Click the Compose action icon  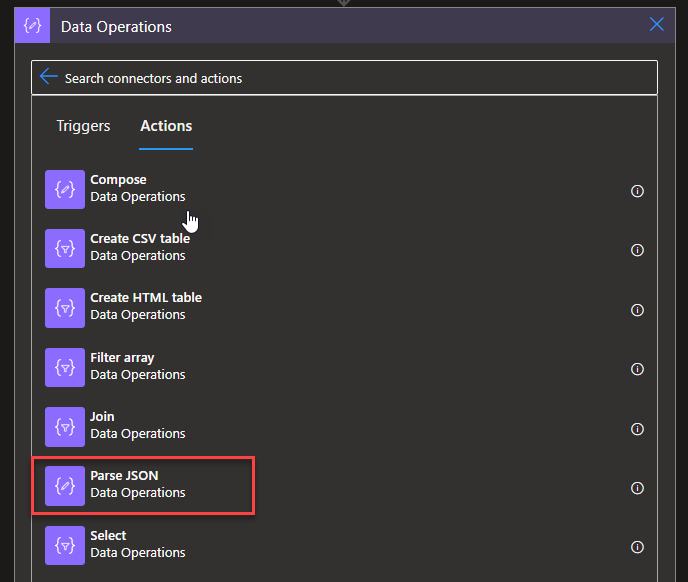click(x=65, y=189)
